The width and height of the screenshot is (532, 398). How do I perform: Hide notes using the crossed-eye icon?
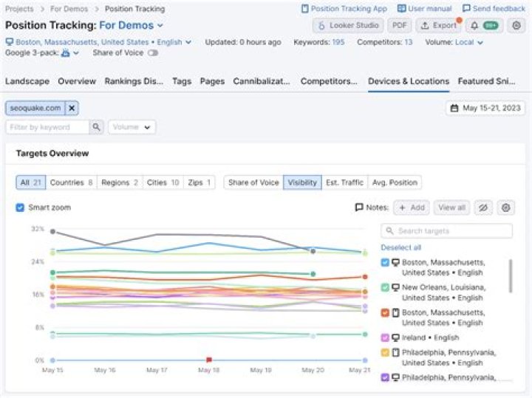click(483, 207)
